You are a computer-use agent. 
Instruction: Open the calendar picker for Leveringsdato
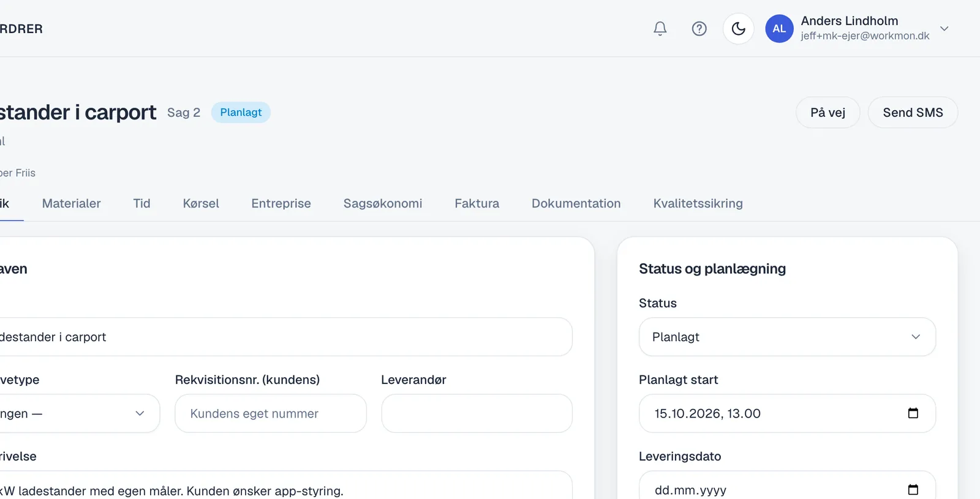(x=913, y=490)
